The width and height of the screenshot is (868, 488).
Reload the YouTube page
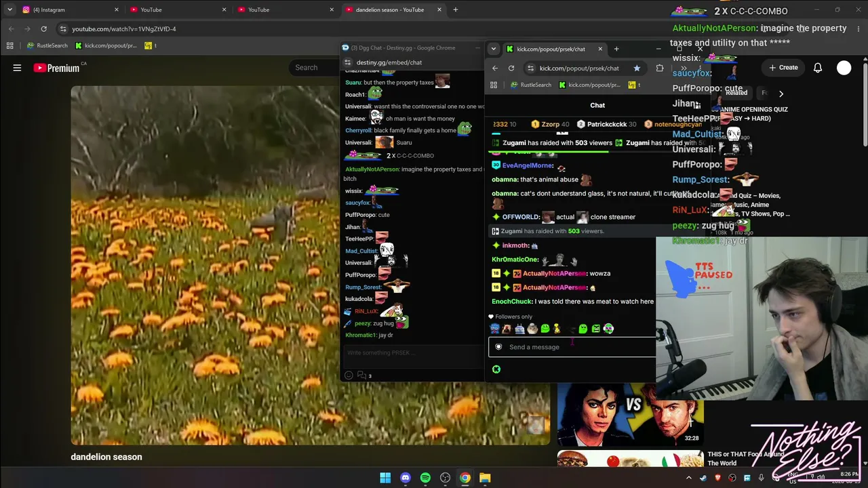[x=44, y=29]
